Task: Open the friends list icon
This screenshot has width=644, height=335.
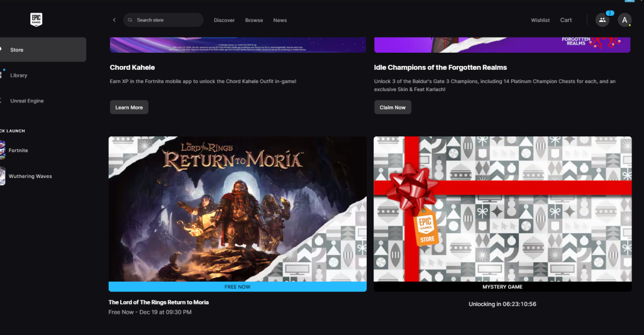Action: tap(602, 19)
